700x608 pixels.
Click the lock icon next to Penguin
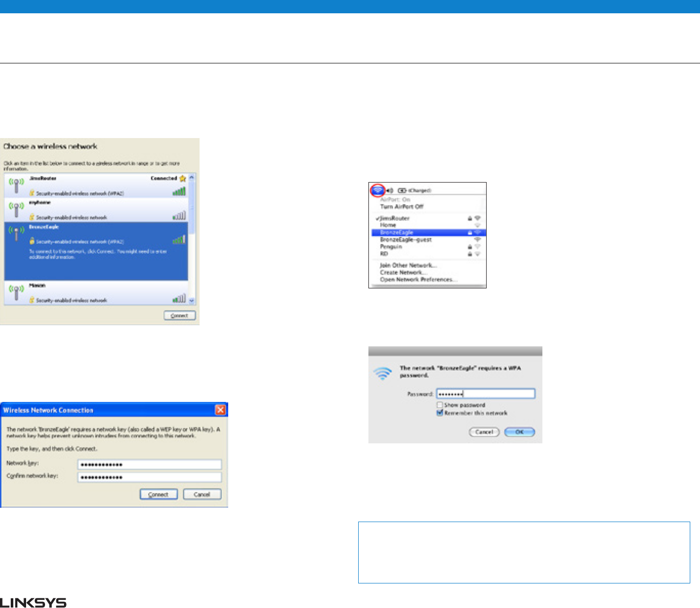pyautogui.click(x=470, y=246)
